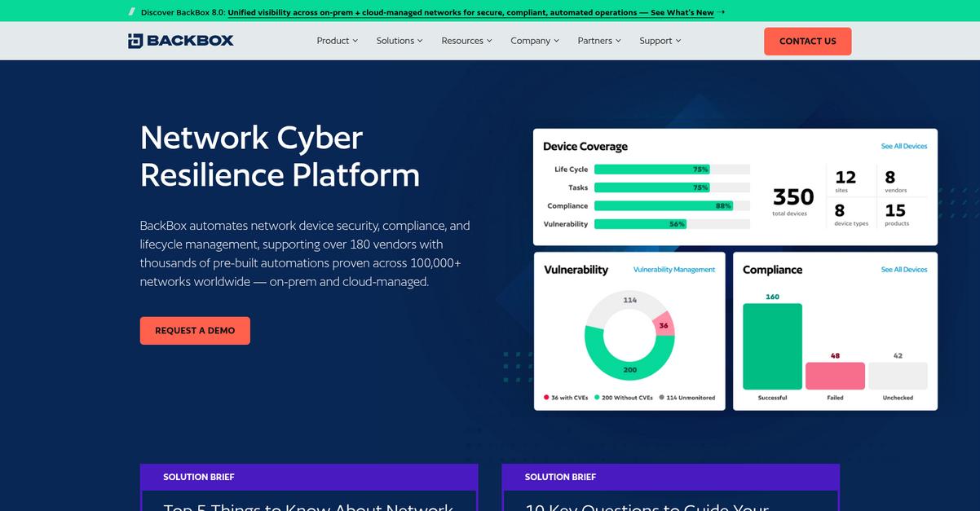Screen dimensions: 980x511
Task: Click the gray Unchecked bar in Compliance chart
Action: pos(898,376)
